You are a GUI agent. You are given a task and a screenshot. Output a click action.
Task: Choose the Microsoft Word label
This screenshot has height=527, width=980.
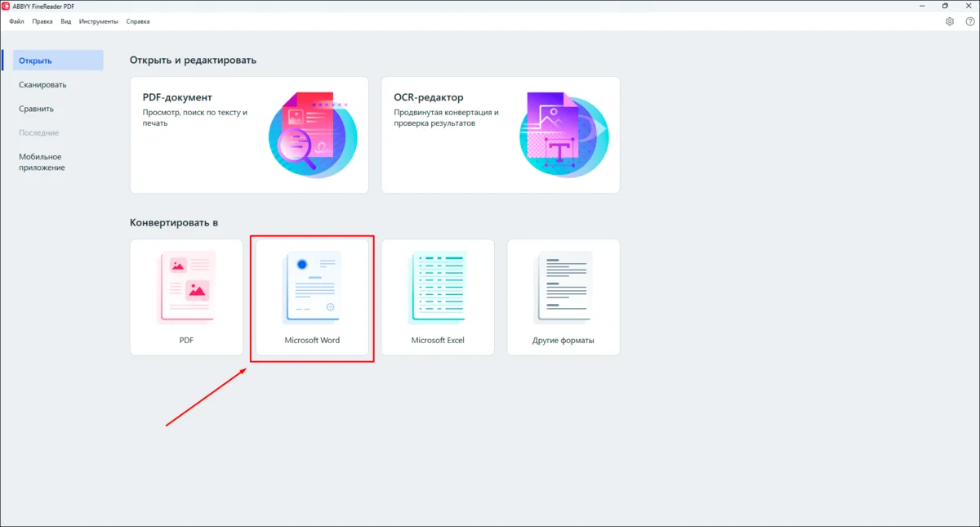[312, 340]
